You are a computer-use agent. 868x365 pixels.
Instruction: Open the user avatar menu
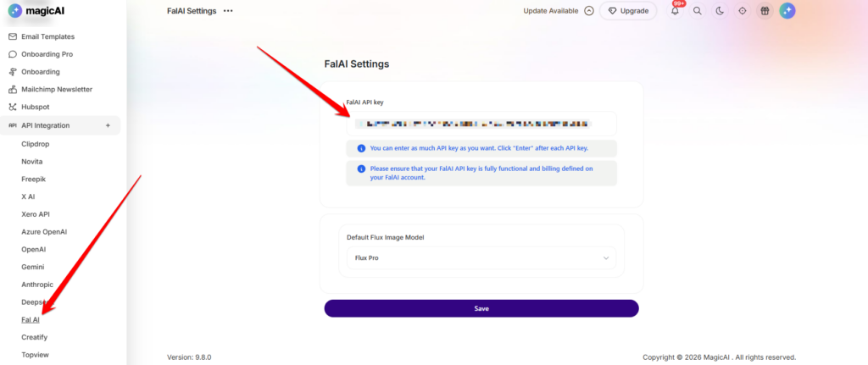[787, 11]
